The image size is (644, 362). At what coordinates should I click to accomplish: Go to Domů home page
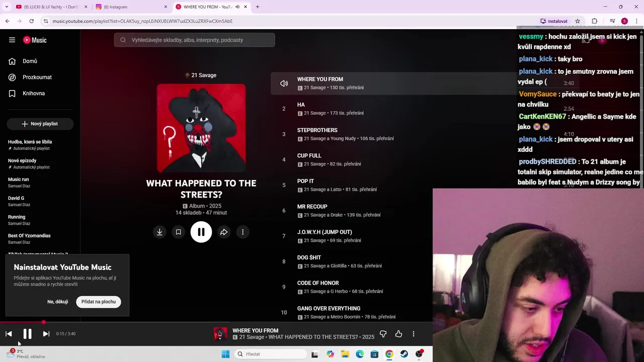click(30, 61)
